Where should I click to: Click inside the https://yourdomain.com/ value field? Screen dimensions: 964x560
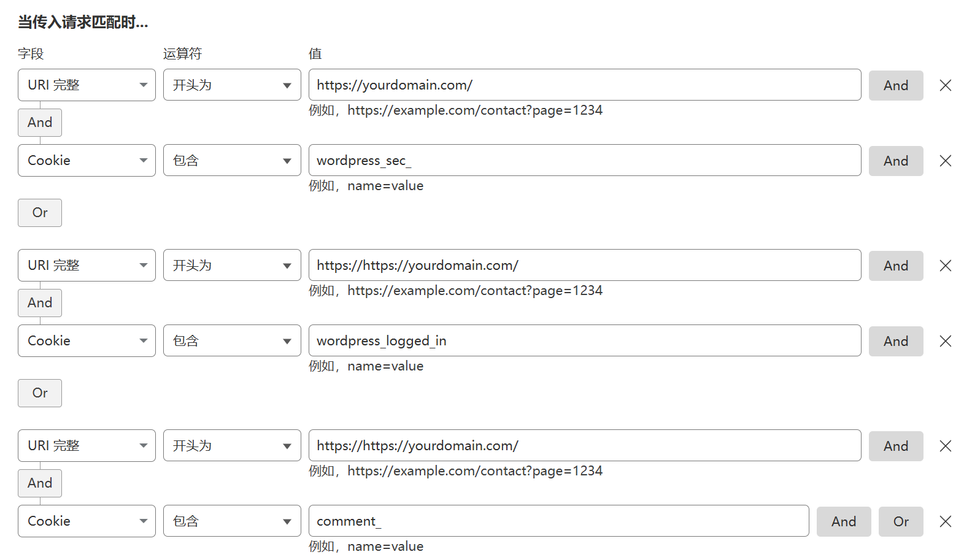pyautogui.click(x=583, y=85)
